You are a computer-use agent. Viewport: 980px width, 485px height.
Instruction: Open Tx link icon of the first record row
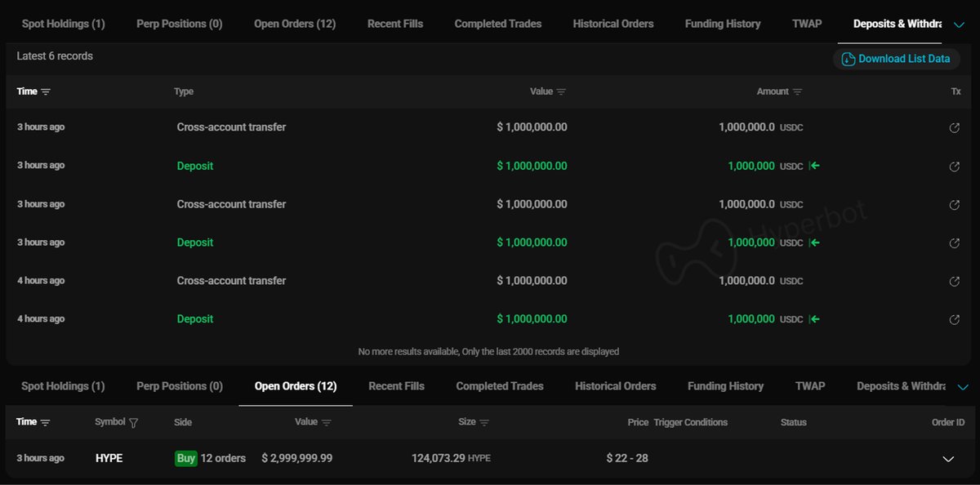click(954, 128)
